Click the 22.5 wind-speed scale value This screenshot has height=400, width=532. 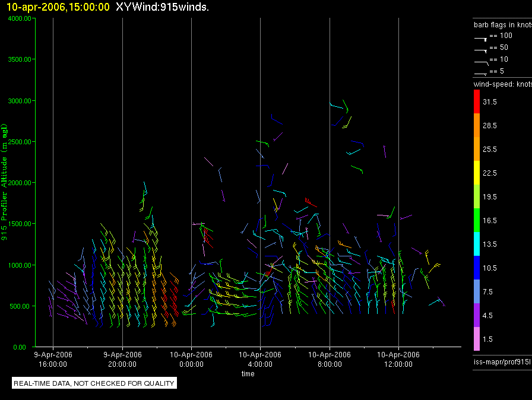click(490, 173)
